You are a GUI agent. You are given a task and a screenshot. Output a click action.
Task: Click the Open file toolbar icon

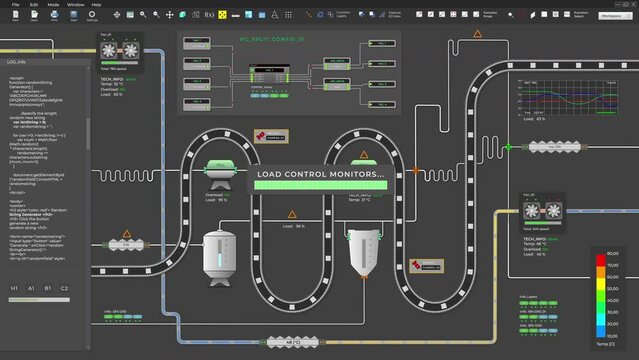click(x=34, y=15)
